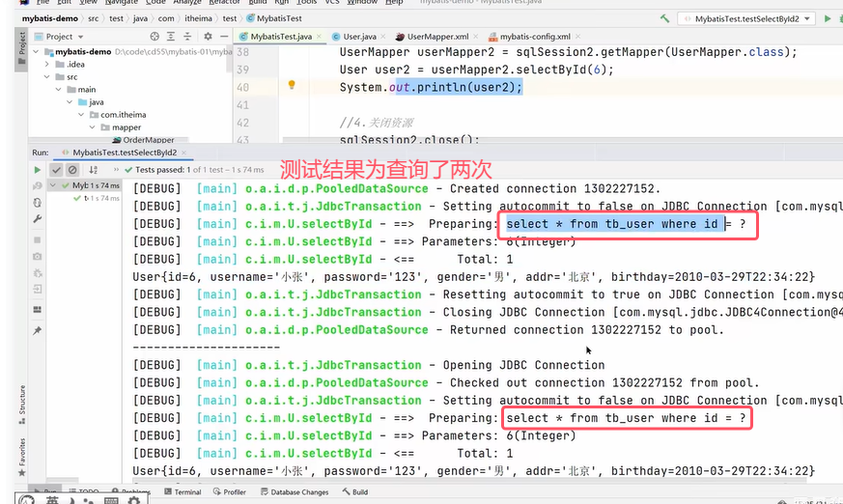The image size is (843, 504).
Task: Select the MybatisTest.java editor tab
Action: pos(281,37)
